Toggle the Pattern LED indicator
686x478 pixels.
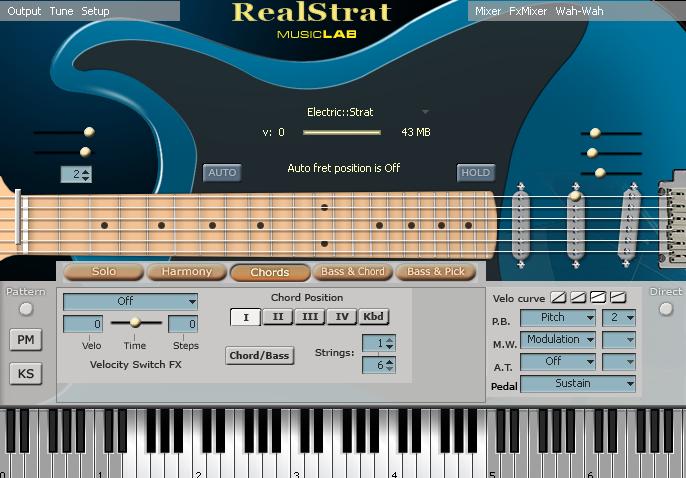tap(26, 309)
